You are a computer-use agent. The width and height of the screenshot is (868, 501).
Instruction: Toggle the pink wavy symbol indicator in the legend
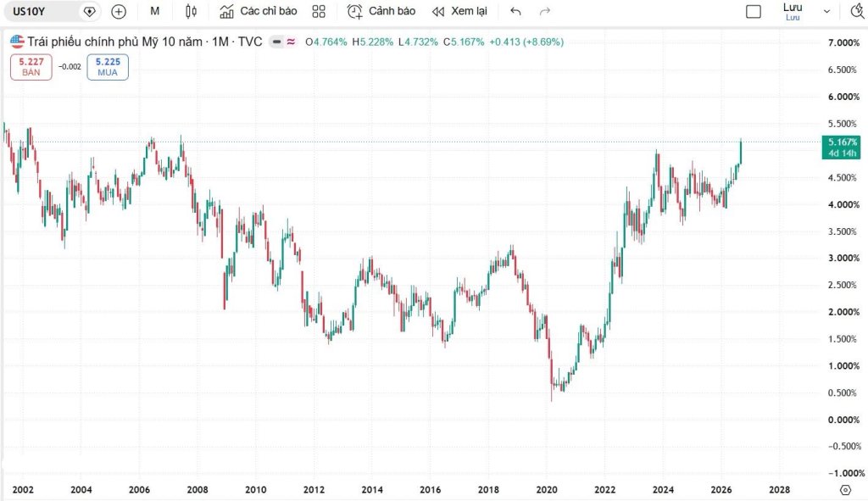[x=292, y=42]
